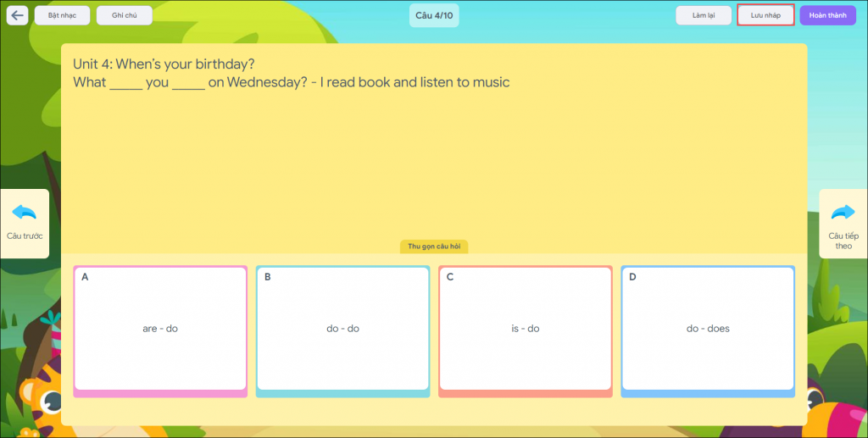Screen dimensions: 868x438
Task: Save a draft with Lưu nháp
Action: [765, 15]
